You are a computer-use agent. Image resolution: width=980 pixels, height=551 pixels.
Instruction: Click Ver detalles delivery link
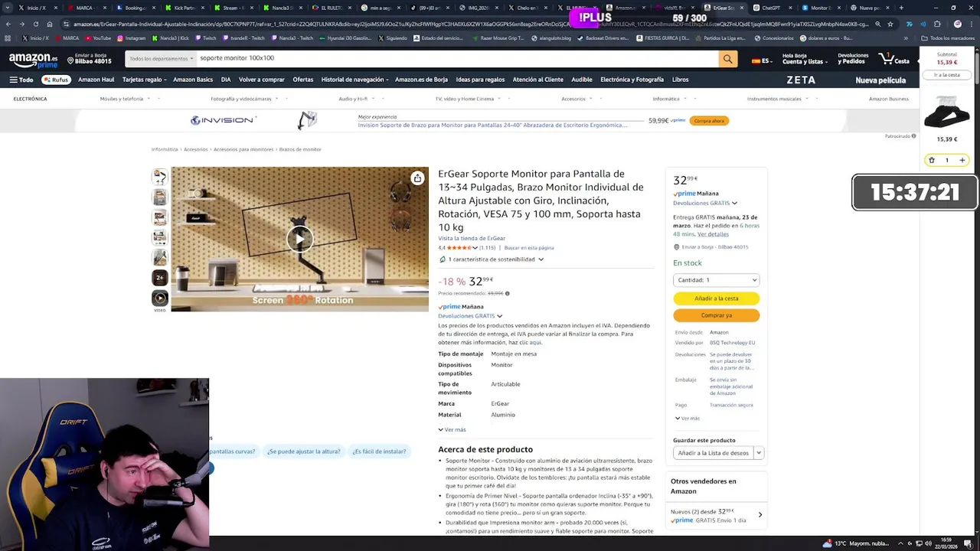(x=713, y=234)
